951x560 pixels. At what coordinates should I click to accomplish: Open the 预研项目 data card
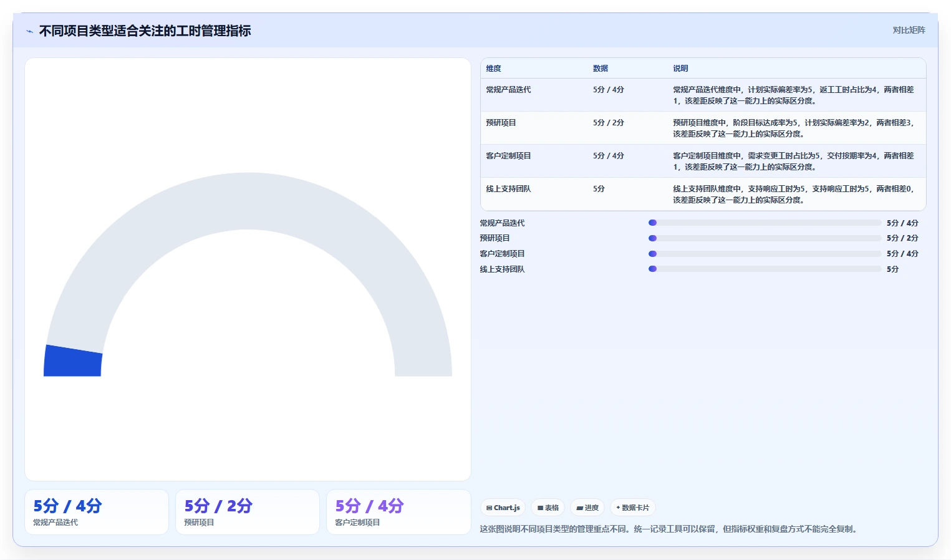[x=248, y=512]
